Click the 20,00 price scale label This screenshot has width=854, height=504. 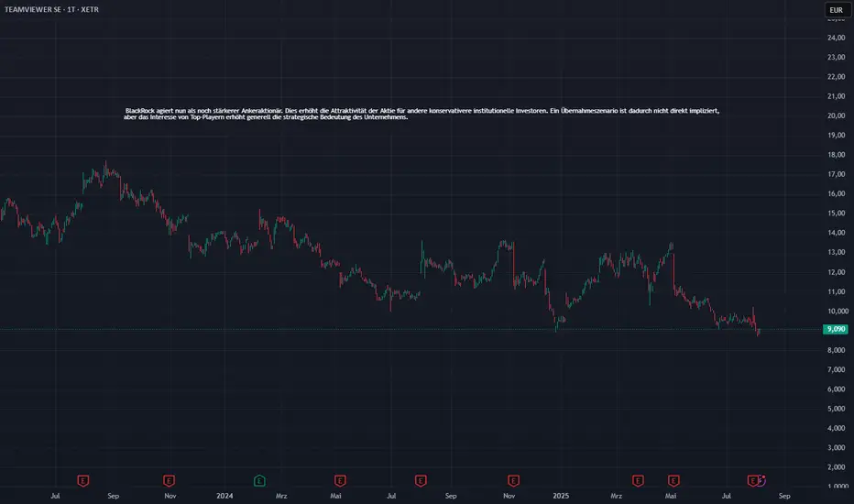click(x=836, y=115)
